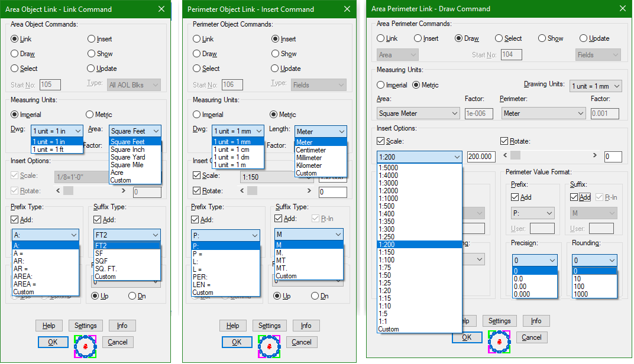The image size is (634, 364).
Task: Choose Show command in Area Perimeter Link dialog
Action: (542, 38)
